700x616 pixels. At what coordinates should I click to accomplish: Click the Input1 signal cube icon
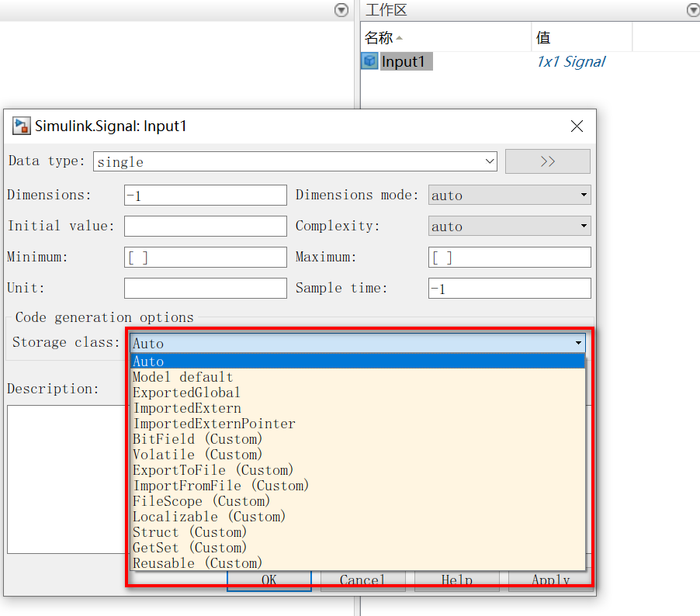coord(369,61)
